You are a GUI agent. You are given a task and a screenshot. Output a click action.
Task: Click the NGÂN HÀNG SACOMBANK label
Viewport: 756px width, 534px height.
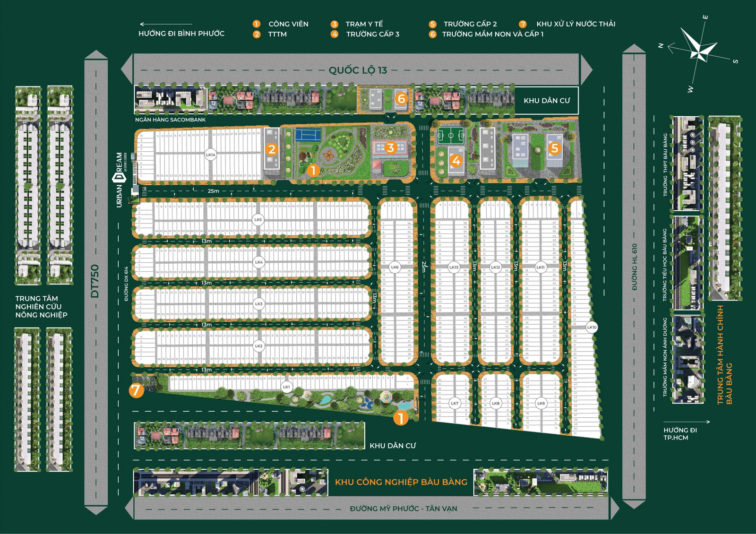click(171, 120)
